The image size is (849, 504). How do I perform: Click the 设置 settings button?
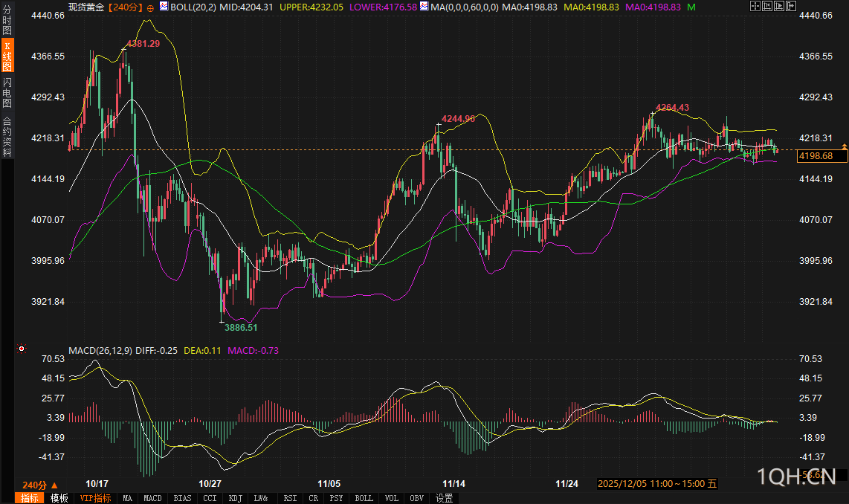[445, 498]
